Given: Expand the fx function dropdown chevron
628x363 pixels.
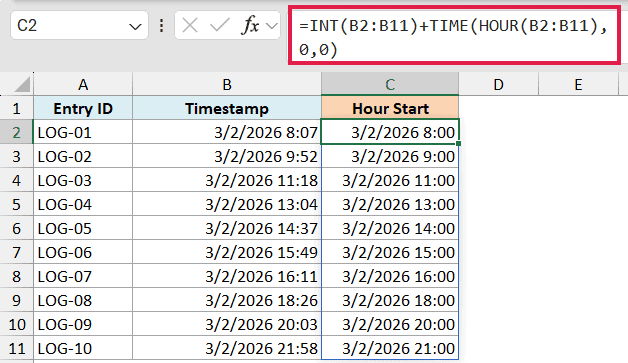Looking at the screenshot, I should (x=272, y=26).
